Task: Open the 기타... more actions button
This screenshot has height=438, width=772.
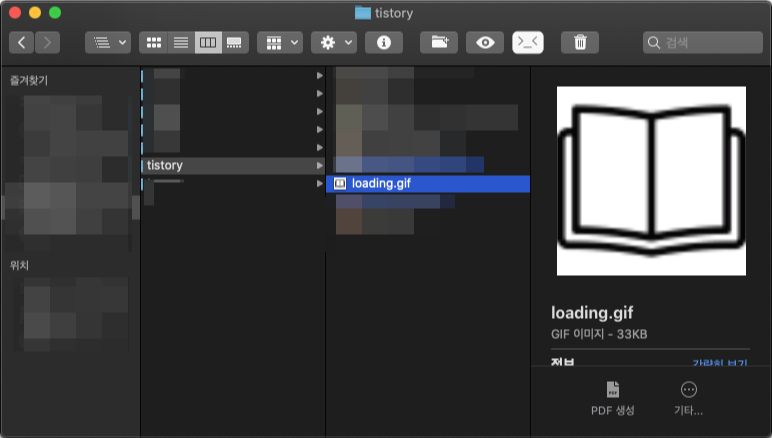Action: 688,399
